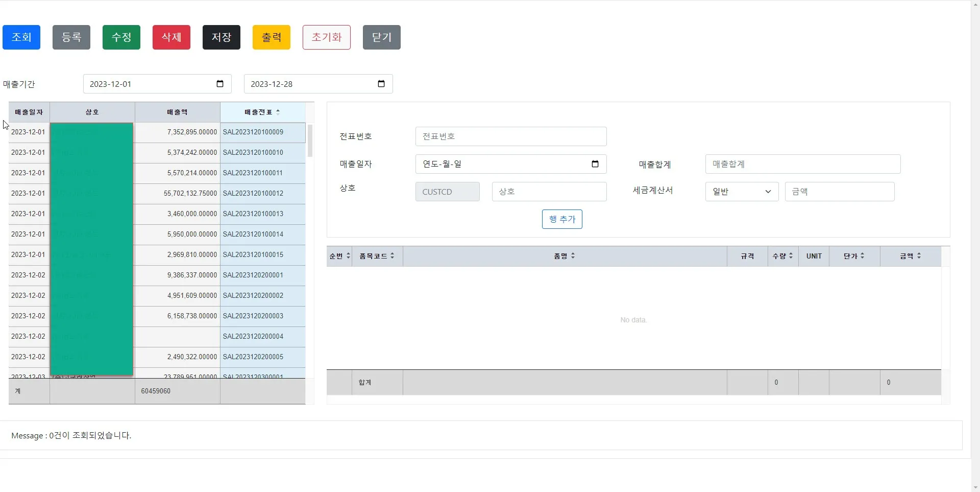Click the 수정 edit button
This screenshot has height=492, width=980.
[121, 37]
